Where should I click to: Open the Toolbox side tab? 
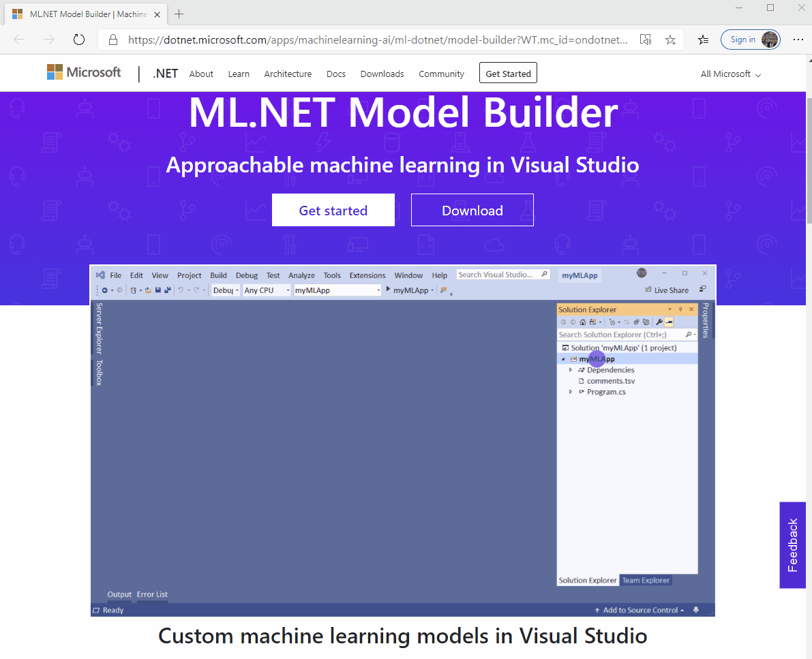pos(99,373)
